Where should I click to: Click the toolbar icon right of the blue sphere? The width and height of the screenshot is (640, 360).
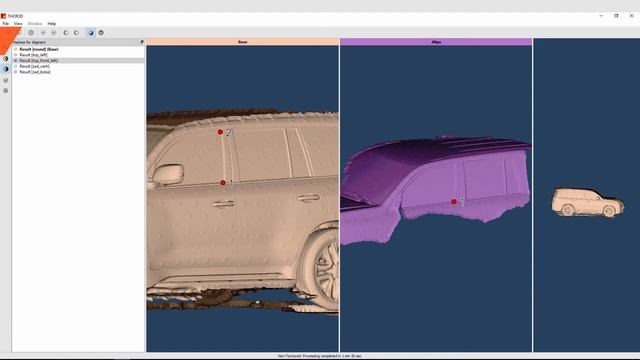pyautogui.click(x=101, y=33)
